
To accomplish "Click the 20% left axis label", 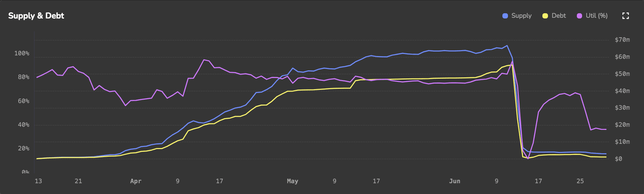I will click(23, 148).
